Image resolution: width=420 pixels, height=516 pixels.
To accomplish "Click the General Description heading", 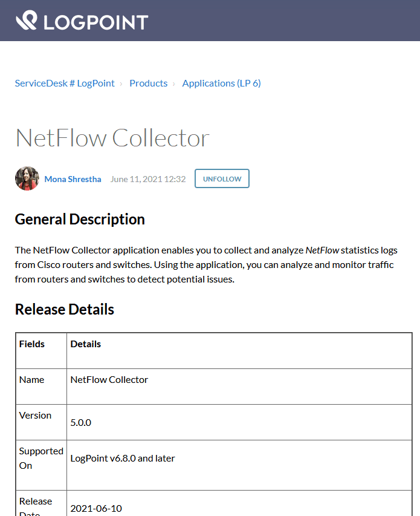I will pos(80,219).
